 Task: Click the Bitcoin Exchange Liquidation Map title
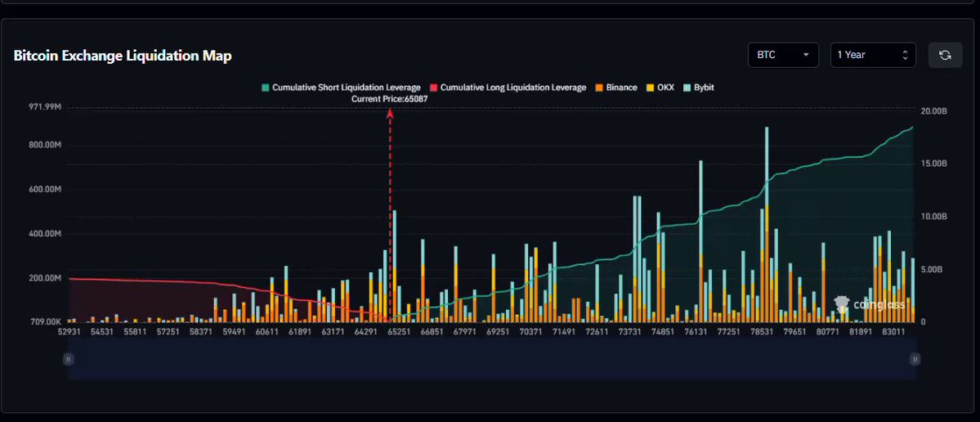point(123,56)
